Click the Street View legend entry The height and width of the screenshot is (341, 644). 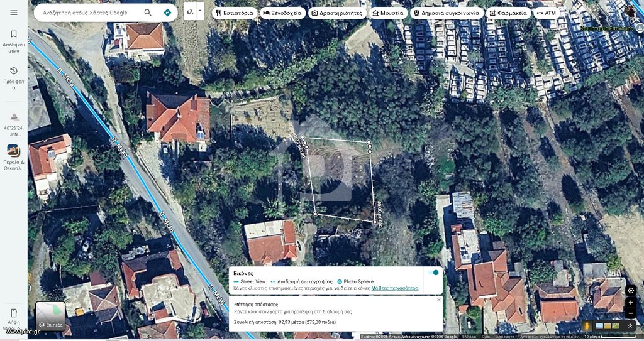click(249, 281)
